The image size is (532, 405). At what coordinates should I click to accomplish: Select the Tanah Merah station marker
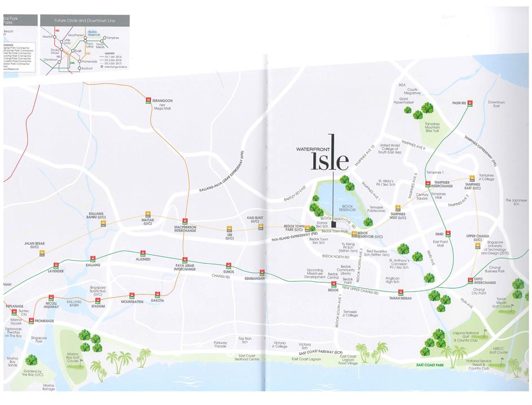pyautogui.click(x=399, y=293)
